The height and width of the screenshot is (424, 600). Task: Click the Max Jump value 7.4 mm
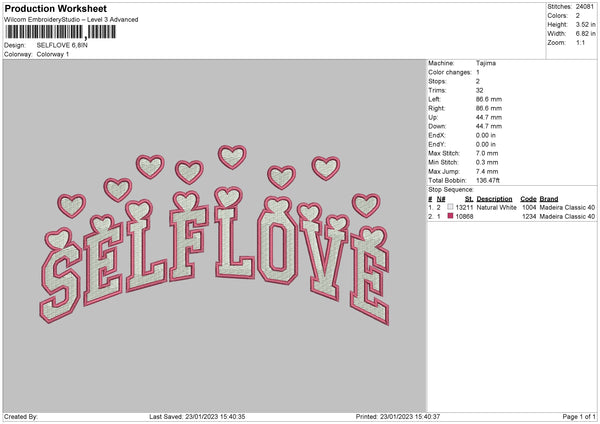(x=487, y=171)
